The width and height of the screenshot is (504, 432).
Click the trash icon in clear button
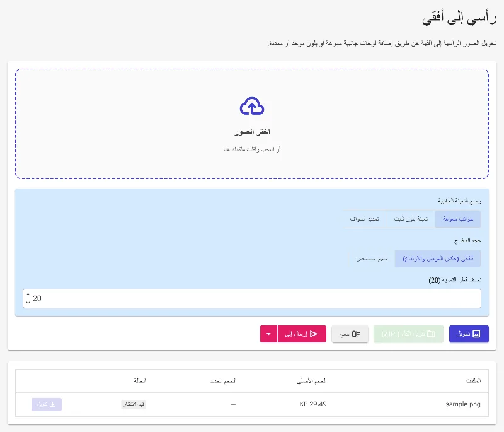point(355,334)
